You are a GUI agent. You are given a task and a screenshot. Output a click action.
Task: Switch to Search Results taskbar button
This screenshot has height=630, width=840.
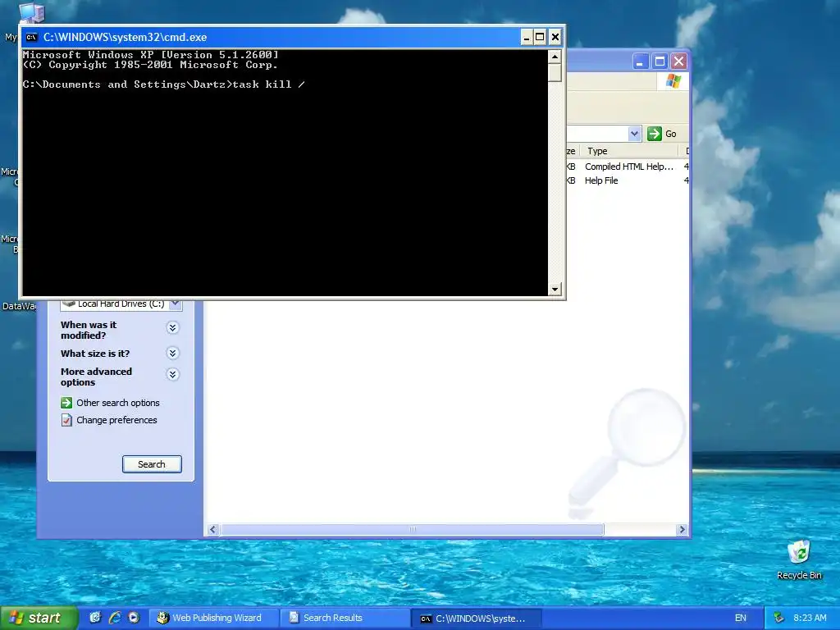pyautogui.click(x=345, y=618)
